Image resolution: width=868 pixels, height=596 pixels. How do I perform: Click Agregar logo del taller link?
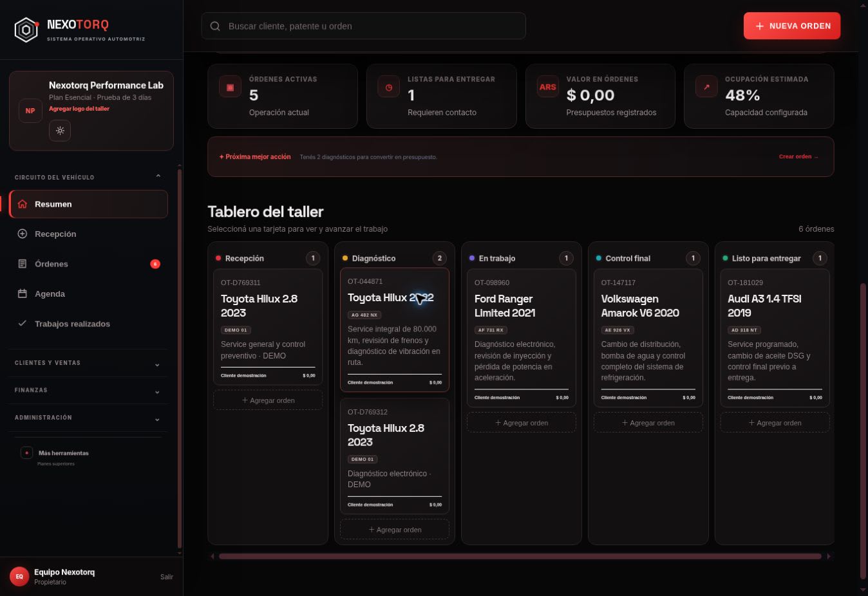79,109
